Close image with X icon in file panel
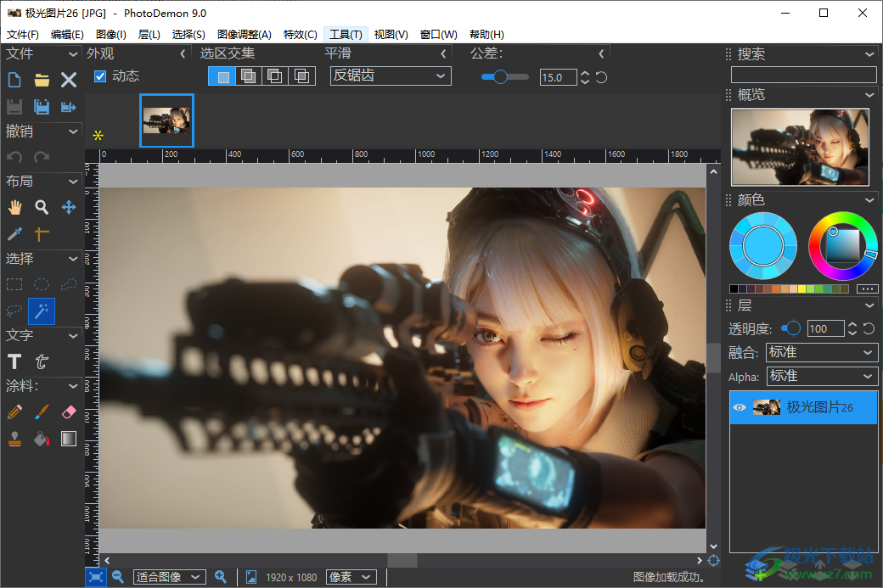This screenshot has width=883, height=588. (x=69, y=80)
